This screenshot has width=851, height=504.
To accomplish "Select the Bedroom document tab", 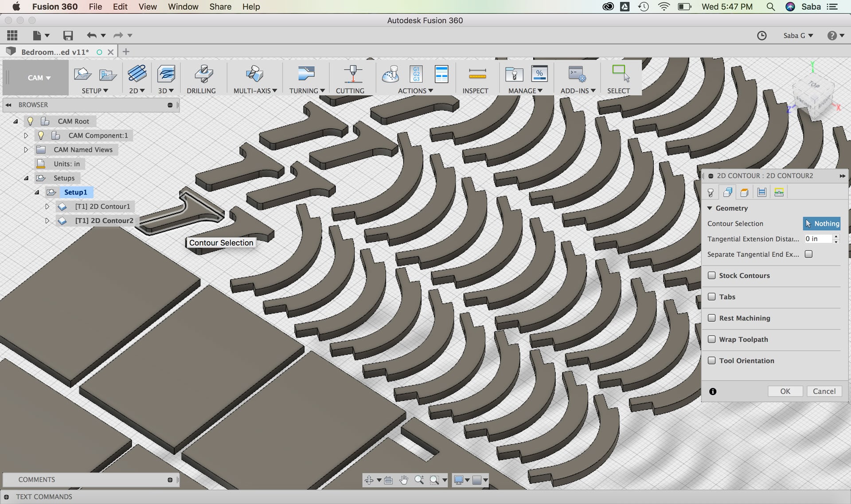I will [55, 52].
